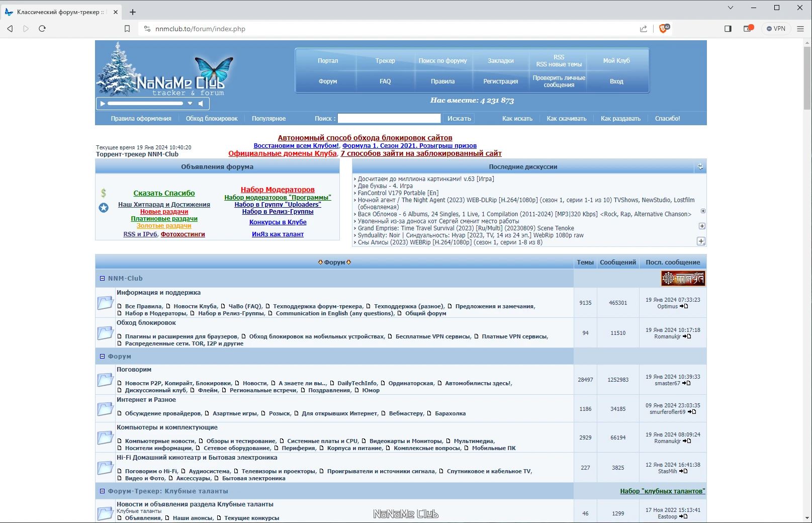Click folder icon for Интернет и Разное
Screen dimensions: 812x523
coord(105,409)
